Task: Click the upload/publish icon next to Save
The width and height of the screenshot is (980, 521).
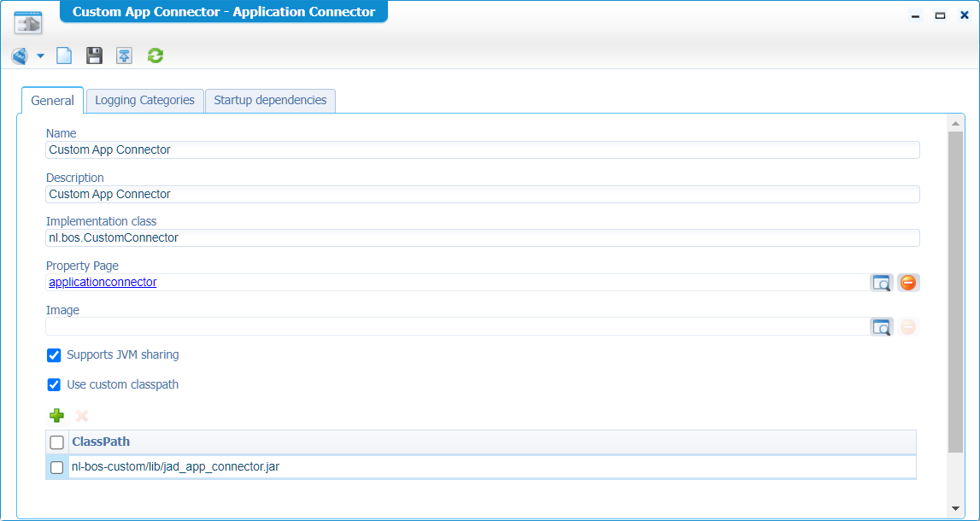Action: tap(125, 56)
